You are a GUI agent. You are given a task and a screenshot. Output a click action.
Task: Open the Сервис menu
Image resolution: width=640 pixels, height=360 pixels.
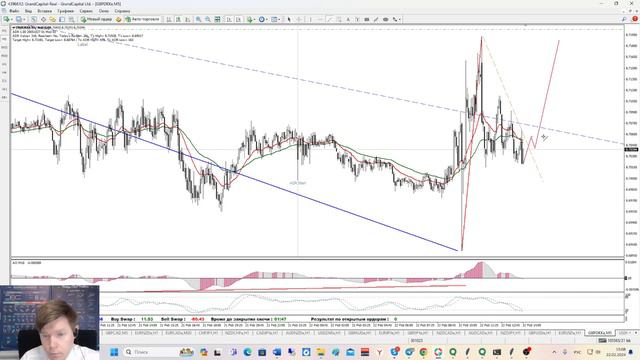[86, 11]
